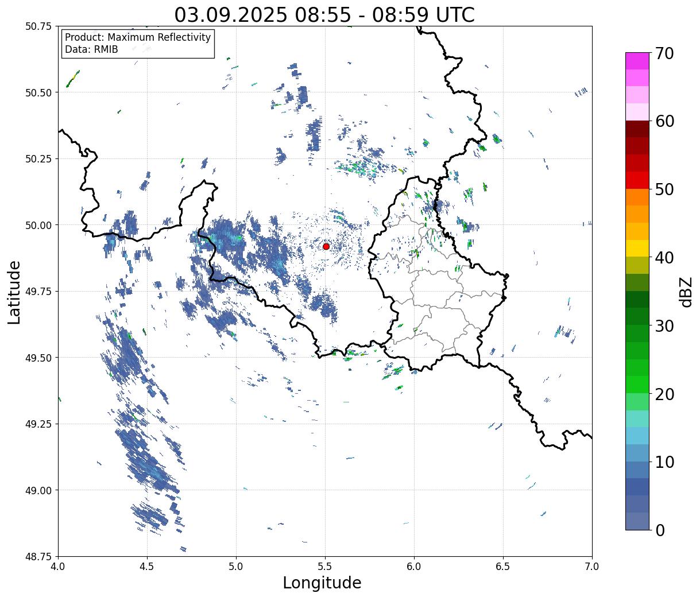The image size is (700, 597).
Task: Click latitude tick label 50.50
Action: click(x=38, y=92)
